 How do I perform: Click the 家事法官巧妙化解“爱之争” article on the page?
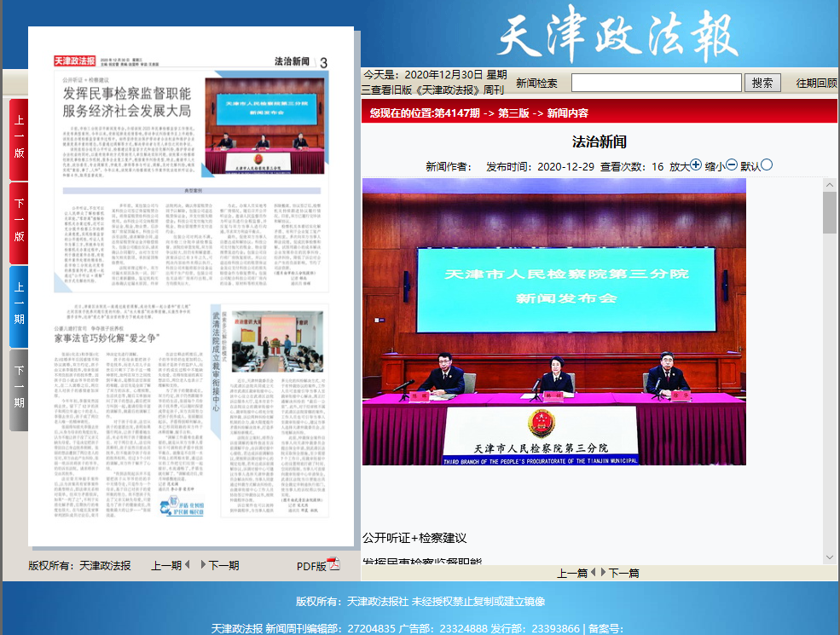[x=107, y=338]
